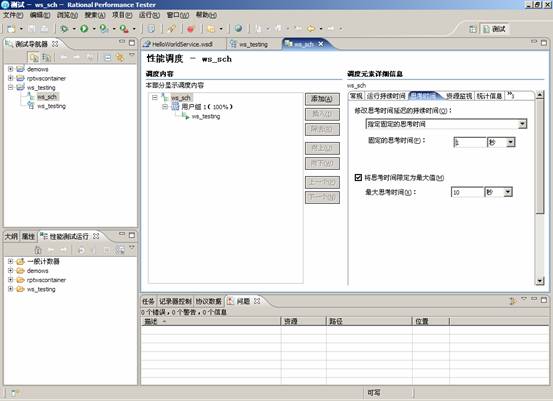Expand 一般计数器 in Performance Test Runs
553x401 pixels.
click(x=11, y=261)
